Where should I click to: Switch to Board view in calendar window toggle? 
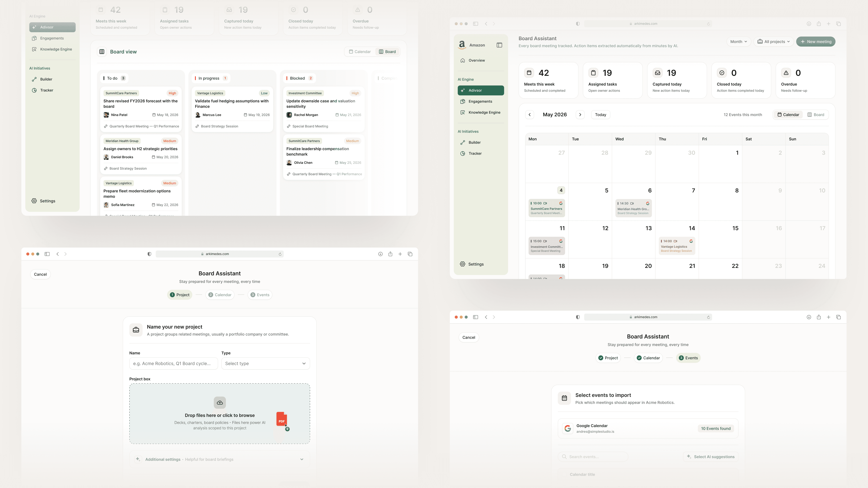pos(816,115)
